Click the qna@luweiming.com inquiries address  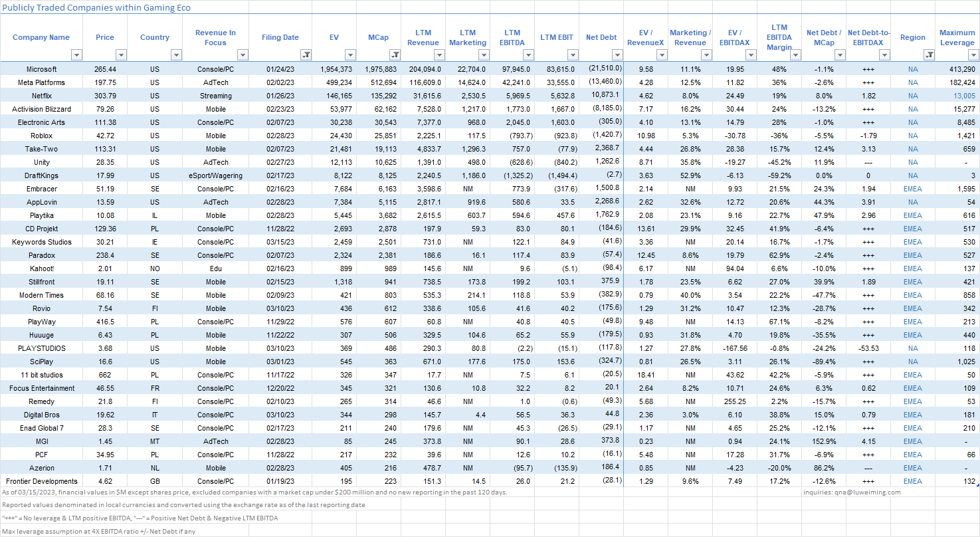869,492
